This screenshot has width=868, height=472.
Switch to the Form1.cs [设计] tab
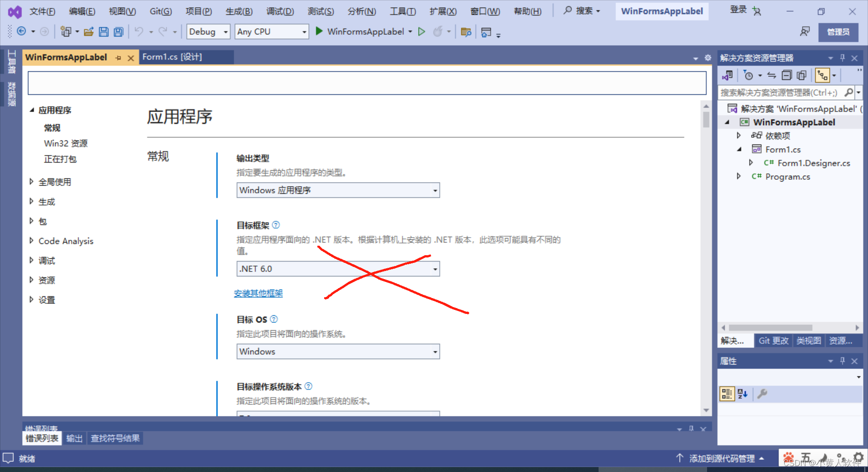coord(172,57)
